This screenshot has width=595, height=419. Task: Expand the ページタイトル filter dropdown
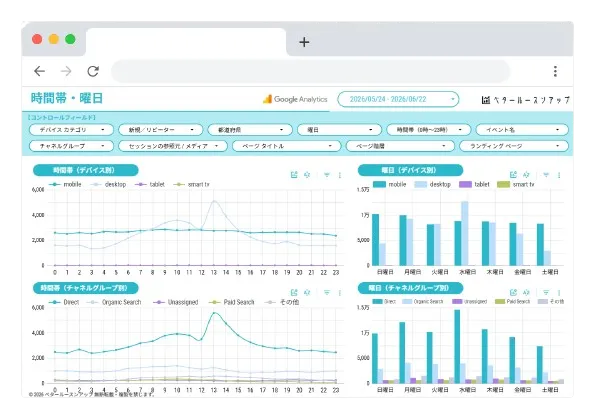coord(286,146)
